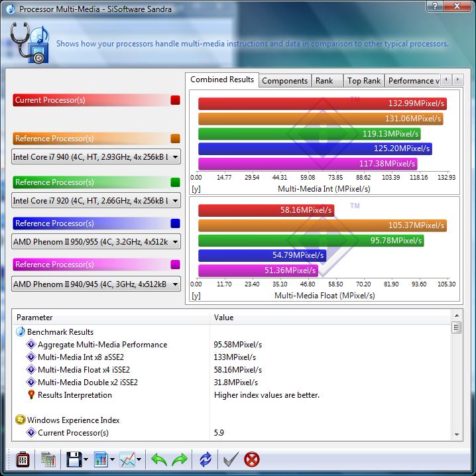Click diamond icon next to Aggregate Multi-Media Performance

(31, 345)
